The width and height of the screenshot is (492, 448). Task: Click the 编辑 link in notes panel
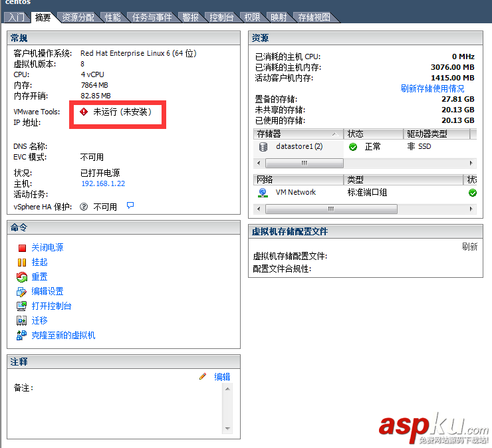(x=222, y=377)
